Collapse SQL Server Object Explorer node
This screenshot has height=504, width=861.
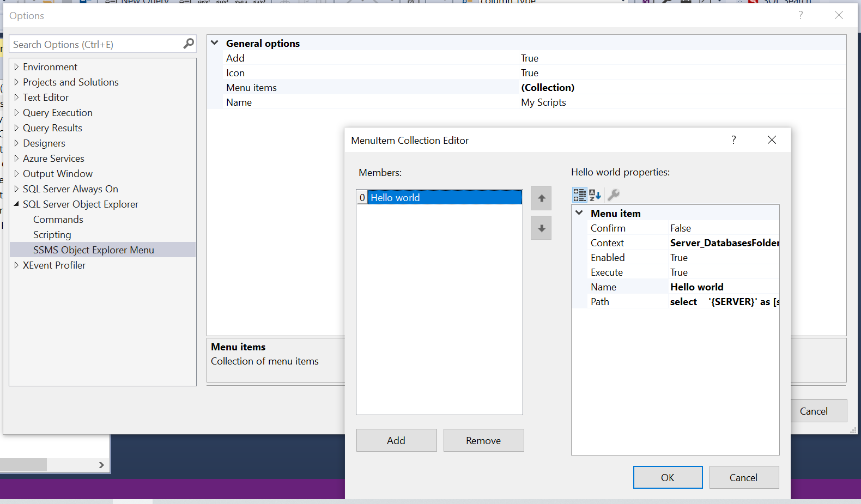point(16,204)
